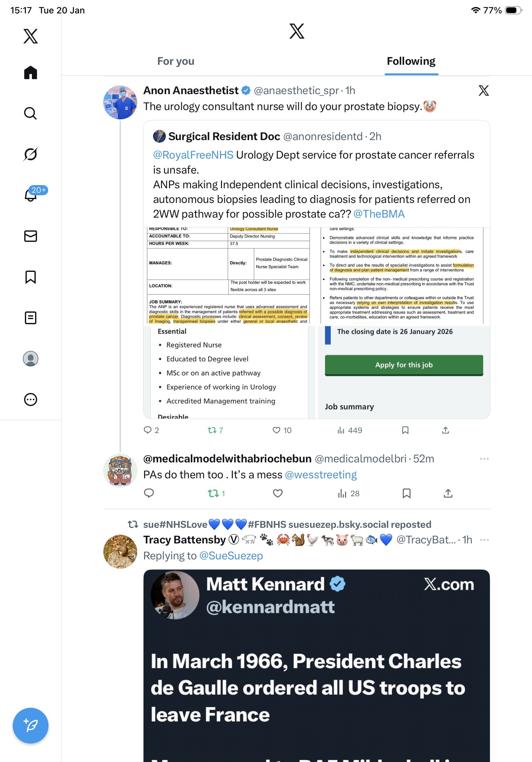Open Messages envelope in sidebar
Screen dimensions: 532x762
click(x=30, y=236)
